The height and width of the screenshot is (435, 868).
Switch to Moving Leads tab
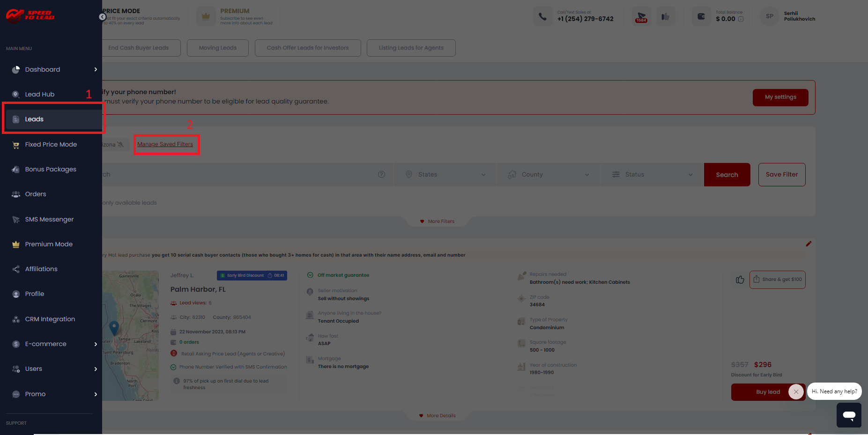click(217, 48)
